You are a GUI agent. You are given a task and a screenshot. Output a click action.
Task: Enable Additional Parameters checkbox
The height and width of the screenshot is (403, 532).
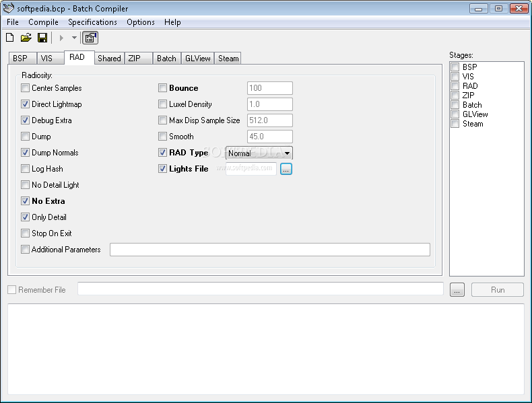click(x=25, y=250)
